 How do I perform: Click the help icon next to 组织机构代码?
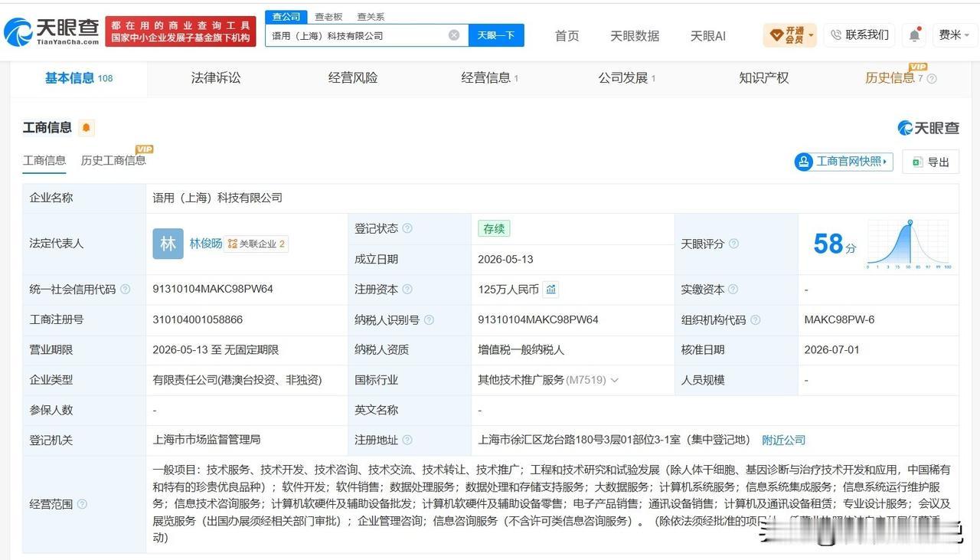(756, 319)
